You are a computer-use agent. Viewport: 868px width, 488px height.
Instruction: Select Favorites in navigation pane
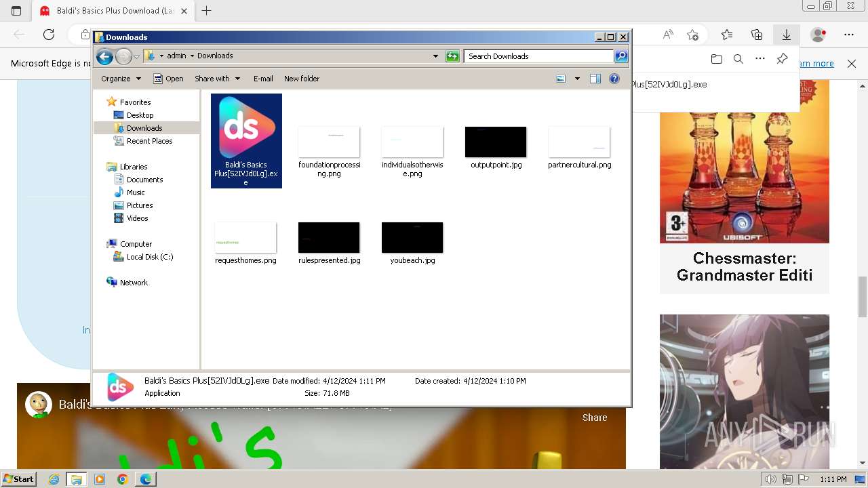[135, 102]
